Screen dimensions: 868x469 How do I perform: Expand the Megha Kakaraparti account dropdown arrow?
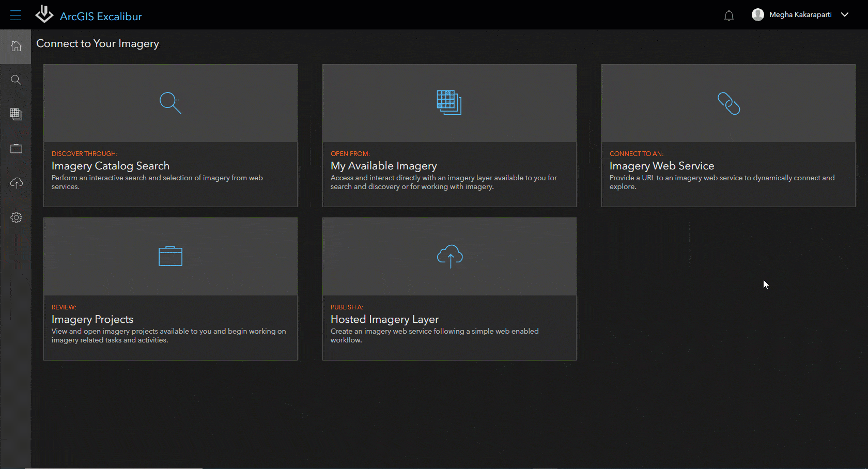[x=845, y=14]
